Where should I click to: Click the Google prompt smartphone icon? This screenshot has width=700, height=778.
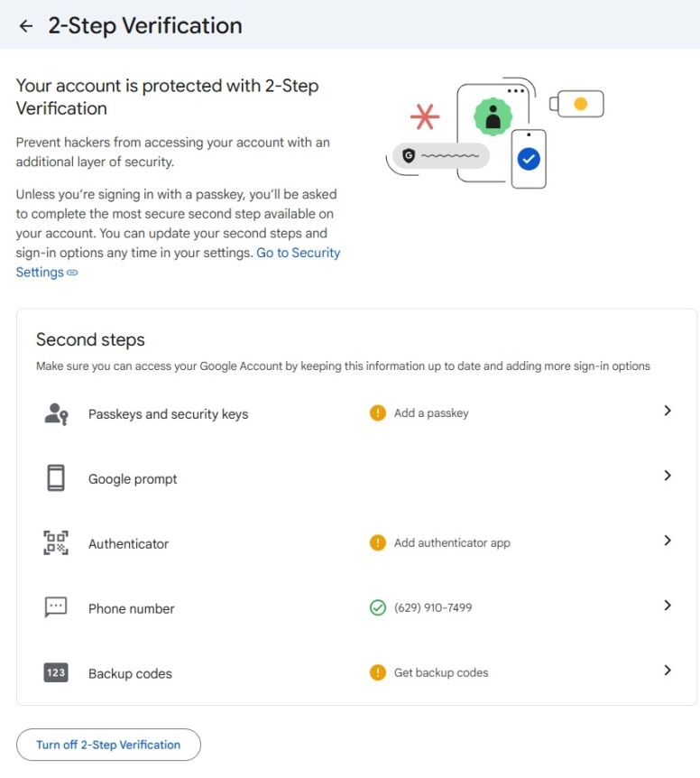pyautogui.click(x=57, y=476)
